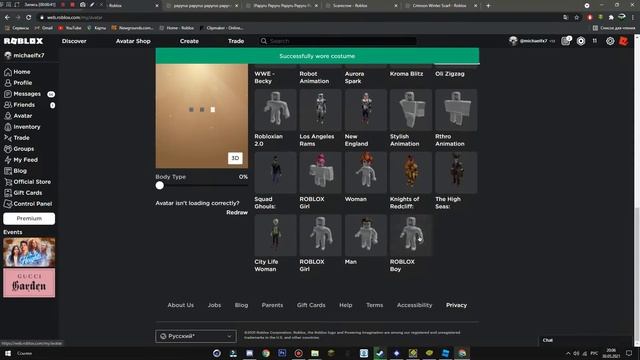Screen dimensions: 640x360
Task: Click the Body Type slider handle
Action: pos(160,185)
